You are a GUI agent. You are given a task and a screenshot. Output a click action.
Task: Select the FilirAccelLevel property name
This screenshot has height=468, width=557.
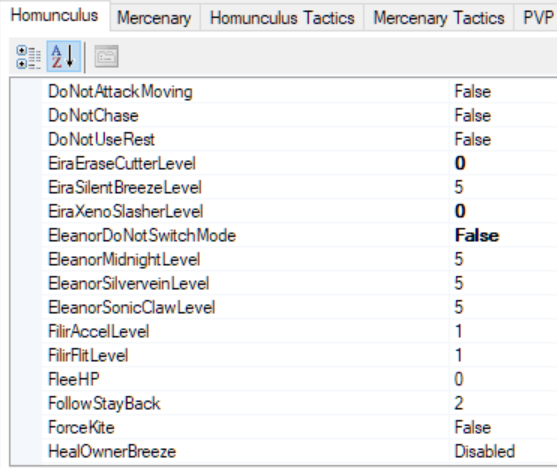(x=99, y=332)
